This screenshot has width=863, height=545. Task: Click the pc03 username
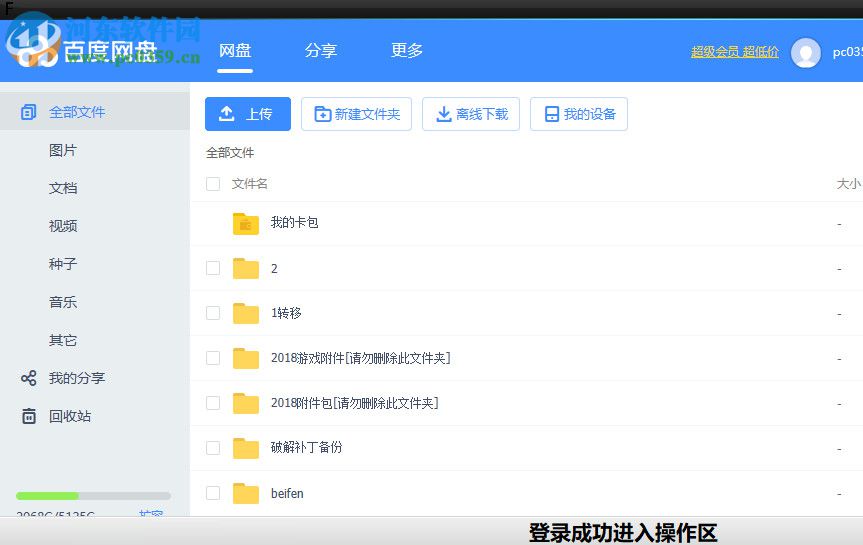[848, 52]
